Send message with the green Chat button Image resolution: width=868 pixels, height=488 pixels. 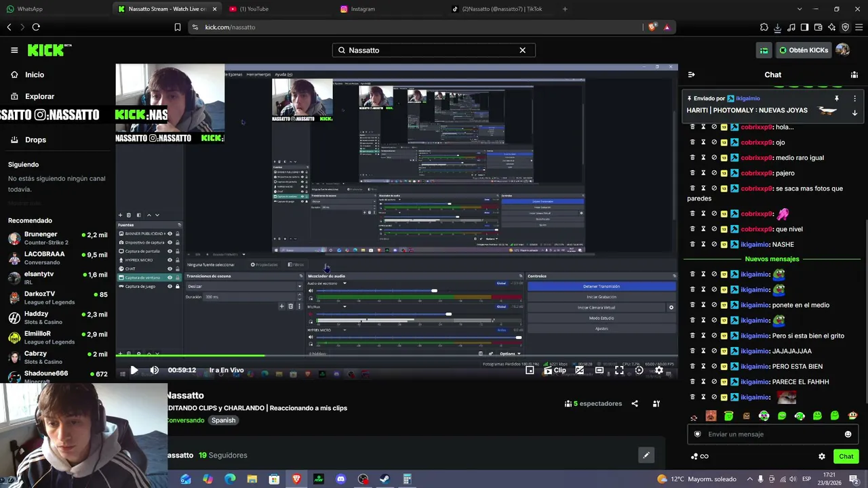(x=846, y=456)
